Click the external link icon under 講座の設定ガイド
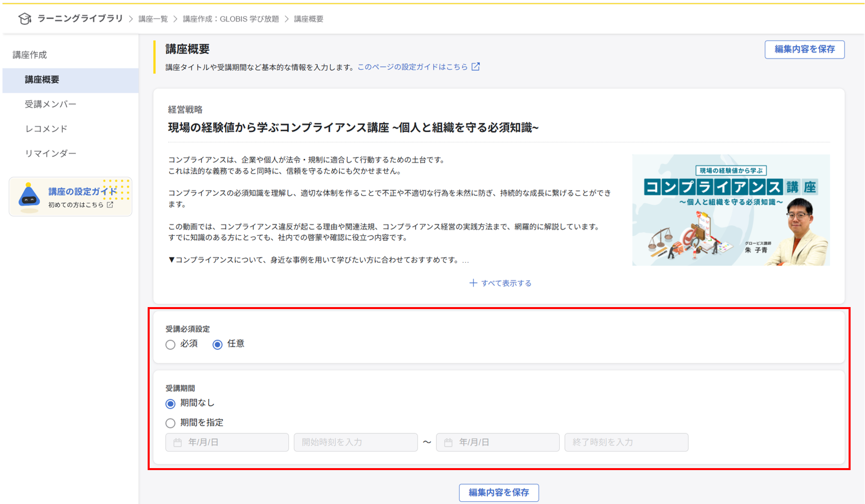 [110, 205]
